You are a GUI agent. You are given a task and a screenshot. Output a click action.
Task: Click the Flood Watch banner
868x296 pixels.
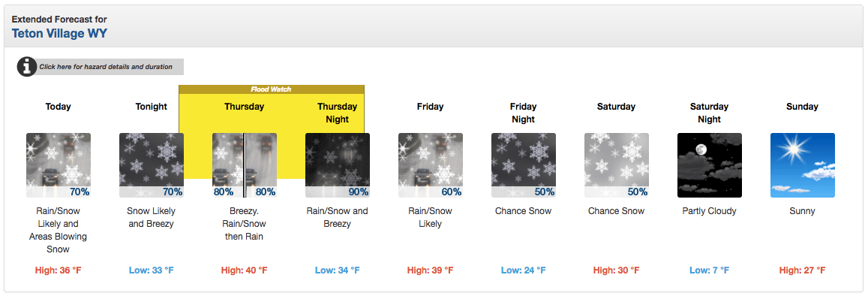click(272, 89)
